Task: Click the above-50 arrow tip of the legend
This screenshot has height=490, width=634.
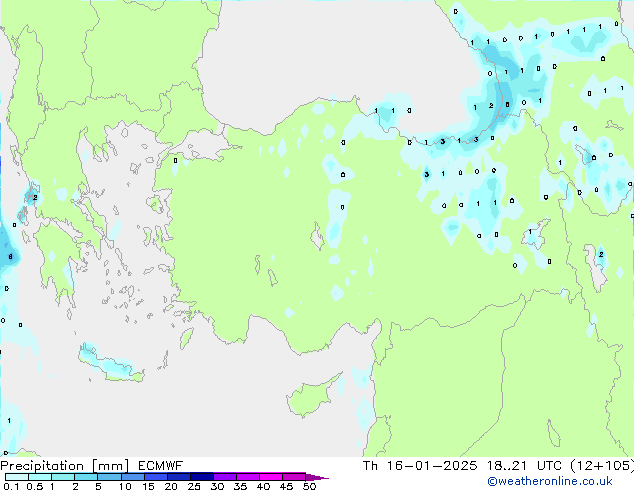Action: pyautogui.click(x=317, y=477)
